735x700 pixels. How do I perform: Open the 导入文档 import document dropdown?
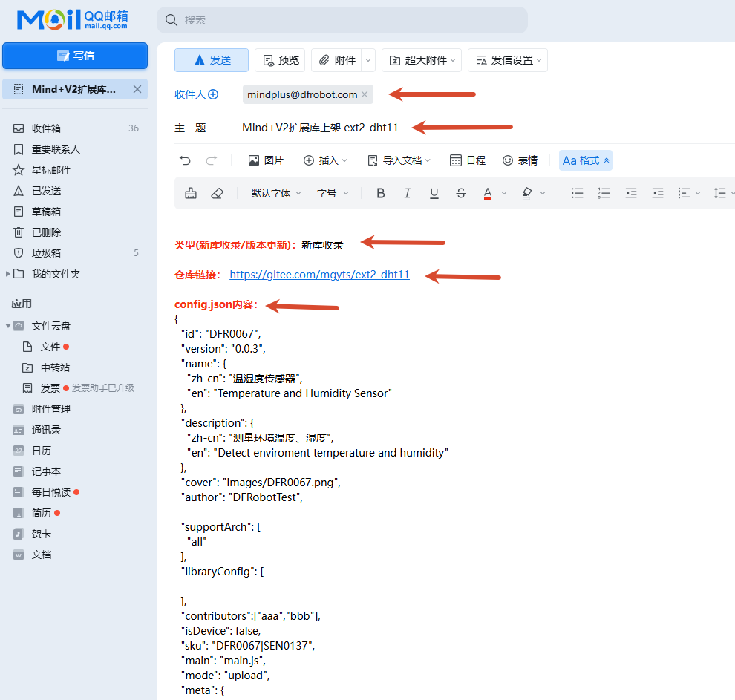coord(399,160)
